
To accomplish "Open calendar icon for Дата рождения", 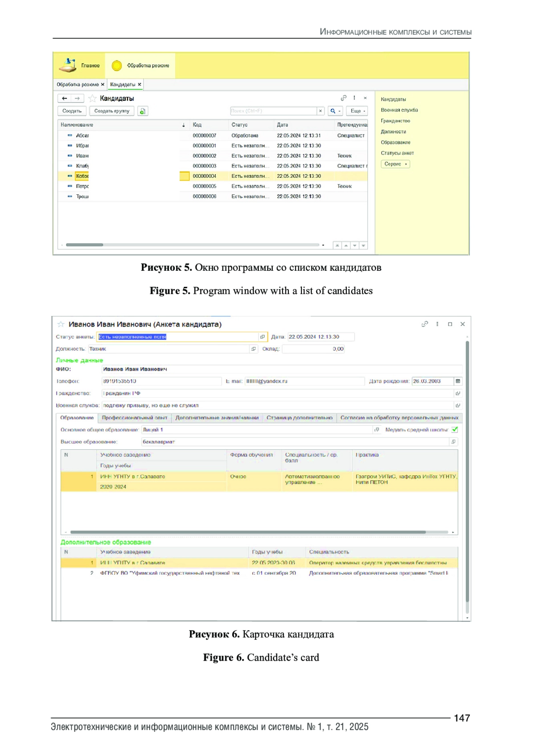I will pyautogui.click(x=458, y=381).
